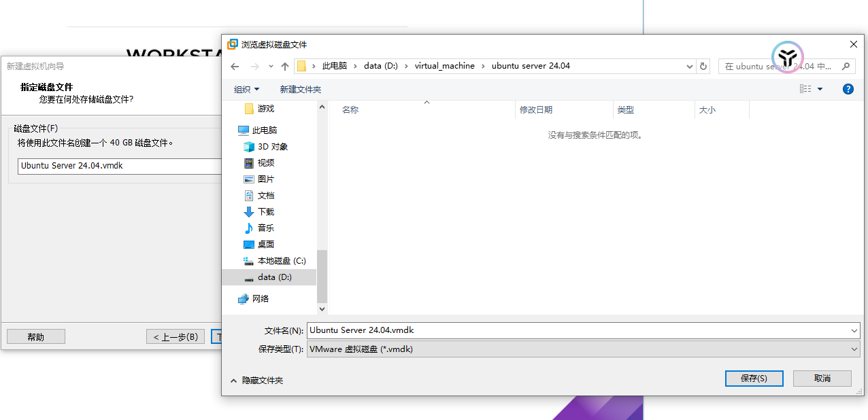The width and height of the screenshot is (868, 420).
Task: Expand the address bar history dropdown
Action: (690, 67)
